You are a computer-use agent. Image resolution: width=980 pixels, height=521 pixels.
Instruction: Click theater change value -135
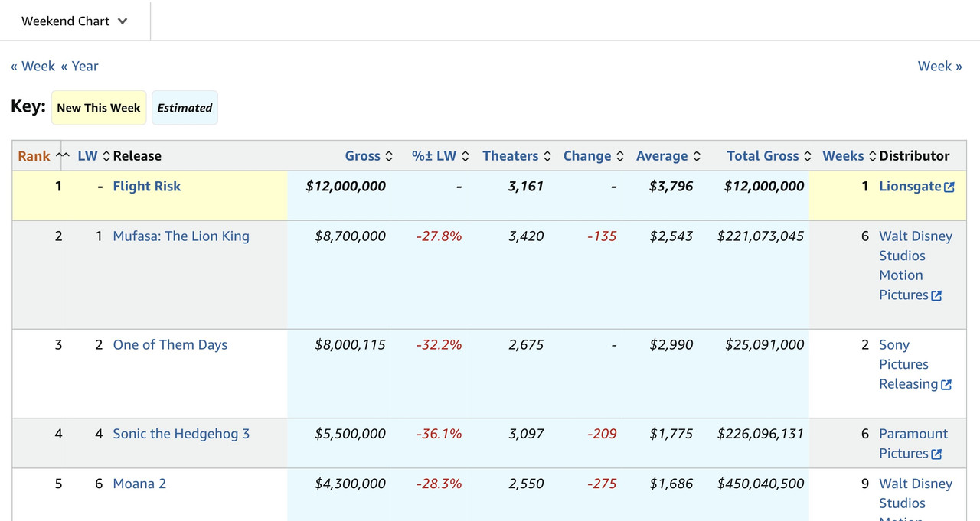point(603,236)
